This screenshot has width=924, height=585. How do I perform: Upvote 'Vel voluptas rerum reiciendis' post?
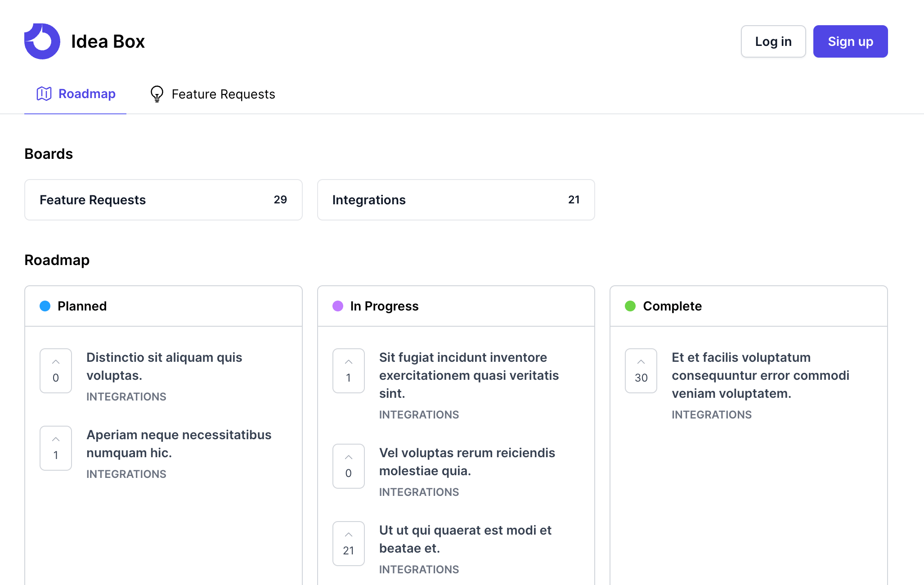(x=348, y=466)
